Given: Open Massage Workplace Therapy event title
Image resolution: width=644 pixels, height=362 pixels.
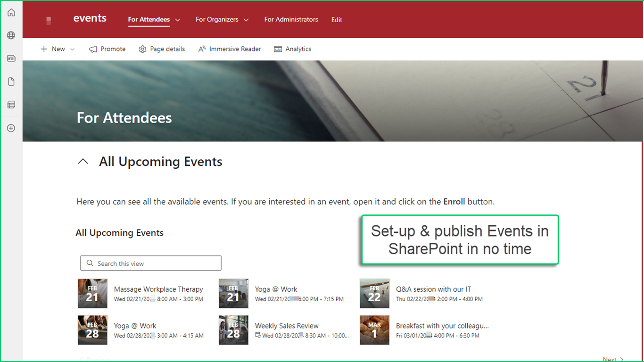Looking at the screenshot, I should click(158, 289).
